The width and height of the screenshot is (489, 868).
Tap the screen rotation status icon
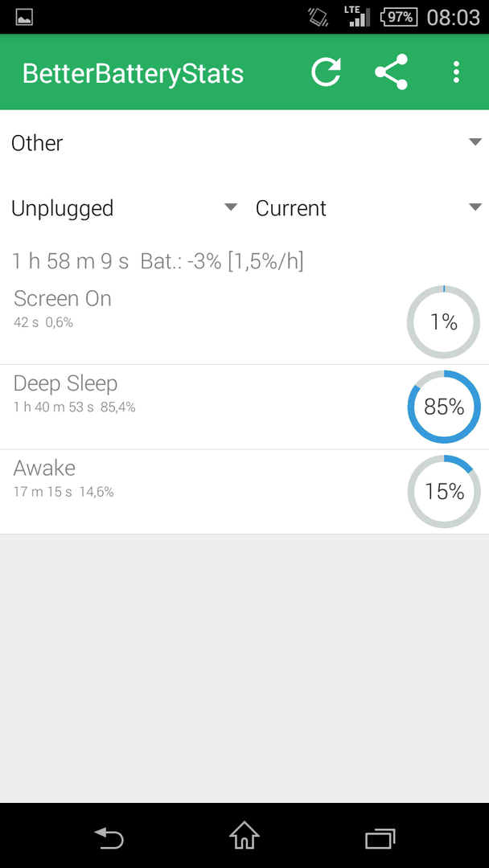pyautogui.click(x=319, y=17)
